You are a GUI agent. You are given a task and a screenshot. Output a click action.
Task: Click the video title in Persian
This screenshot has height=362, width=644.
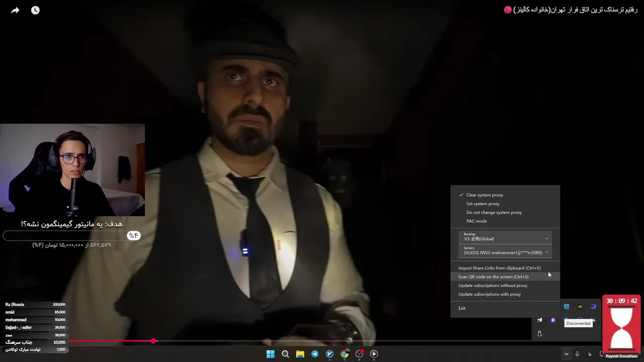pos(575,10)
